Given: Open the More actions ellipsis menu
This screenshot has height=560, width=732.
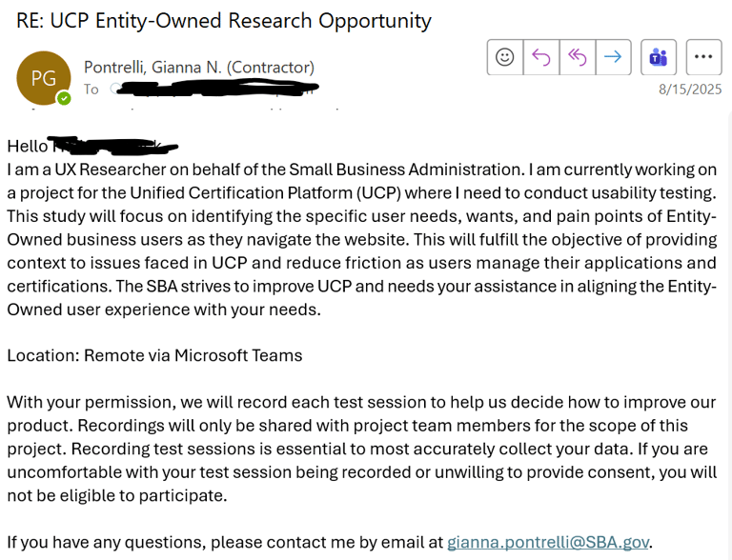Looking at the screenshot, I should point(703,57).
